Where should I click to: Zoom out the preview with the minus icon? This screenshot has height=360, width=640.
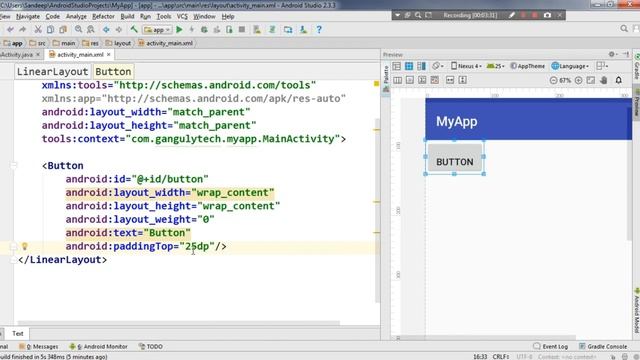[553, 80]
